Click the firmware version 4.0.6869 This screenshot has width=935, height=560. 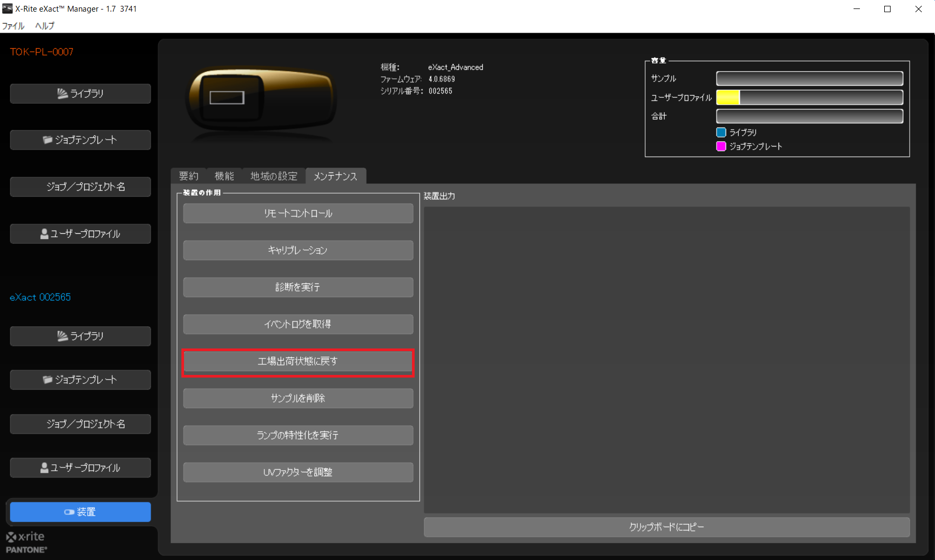coord(442,79)
